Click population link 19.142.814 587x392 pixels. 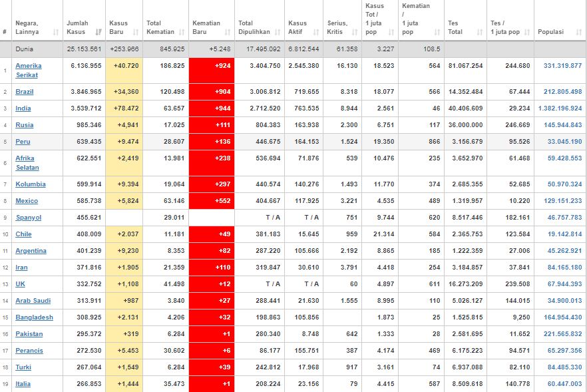[x=564, y=234]
